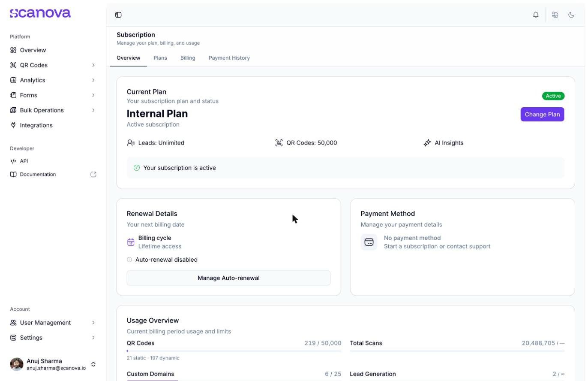This screenshot has width=588, height=381.
Task: Click the Integrations plug icon
Action: pos(13,125)
